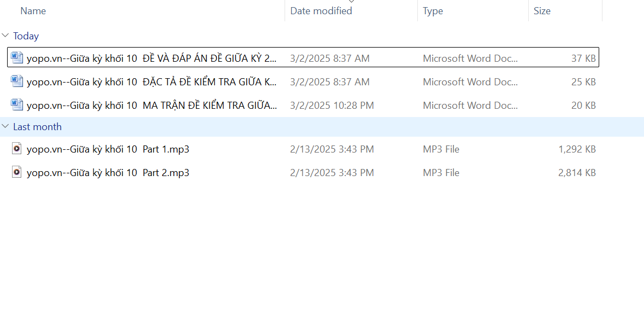Screen dimensions: 644x333
Task: Click the 3/2/2025 10:28 PM date cell
Action: (332, 106)
